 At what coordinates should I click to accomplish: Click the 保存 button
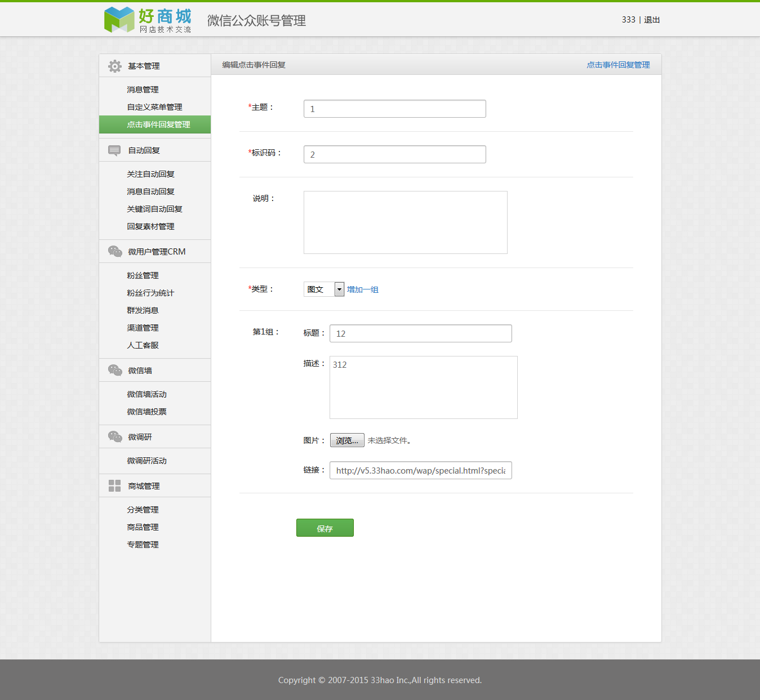point(325,528)
